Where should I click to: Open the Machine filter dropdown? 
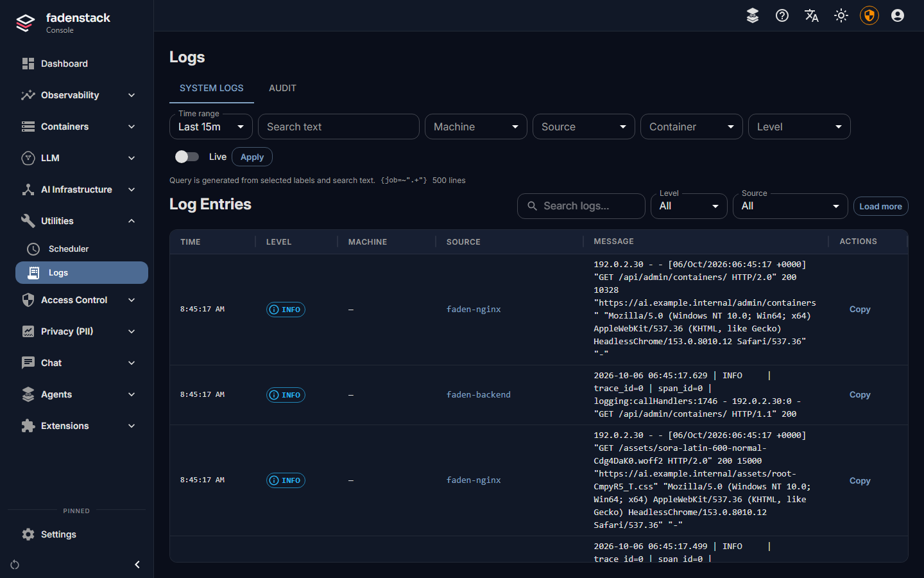[476, 127]
